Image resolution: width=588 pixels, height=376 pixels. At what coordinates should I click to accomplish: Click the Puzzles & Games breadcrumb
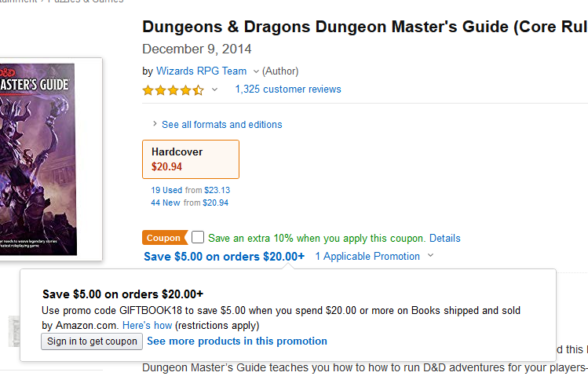click(86, 2)
